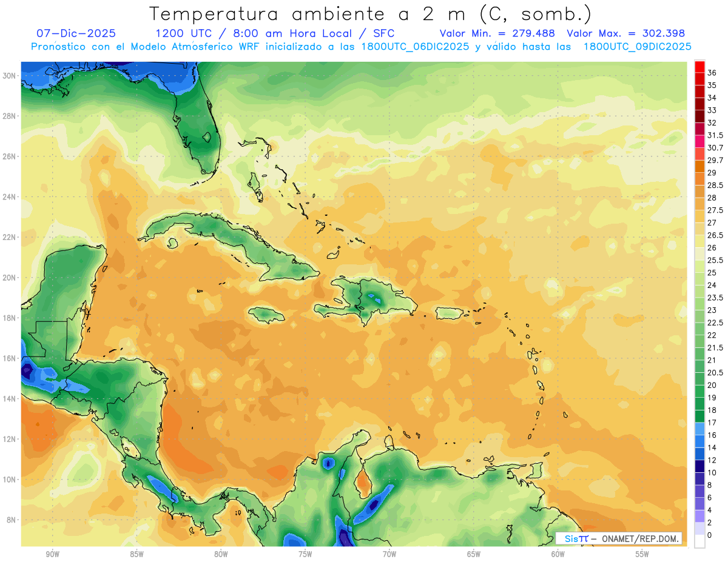The width and height of the screenshot is (728, 562).
Task: Click the '4' color scale label
Action: tap(710, 510)
